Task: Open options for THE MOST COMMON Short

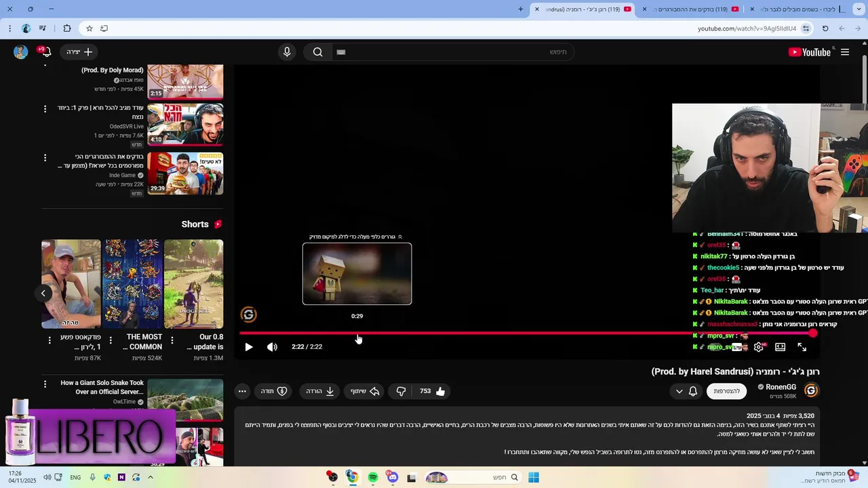Action: 111,340
